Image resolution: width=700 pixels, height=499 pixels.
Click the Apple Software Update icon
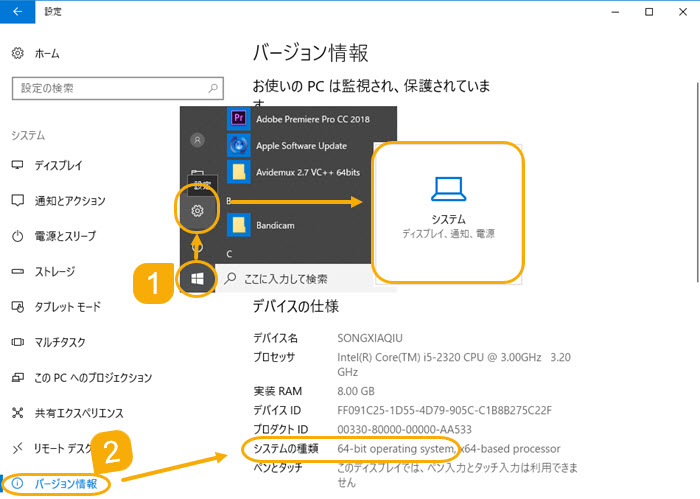[x=239, y=145]
